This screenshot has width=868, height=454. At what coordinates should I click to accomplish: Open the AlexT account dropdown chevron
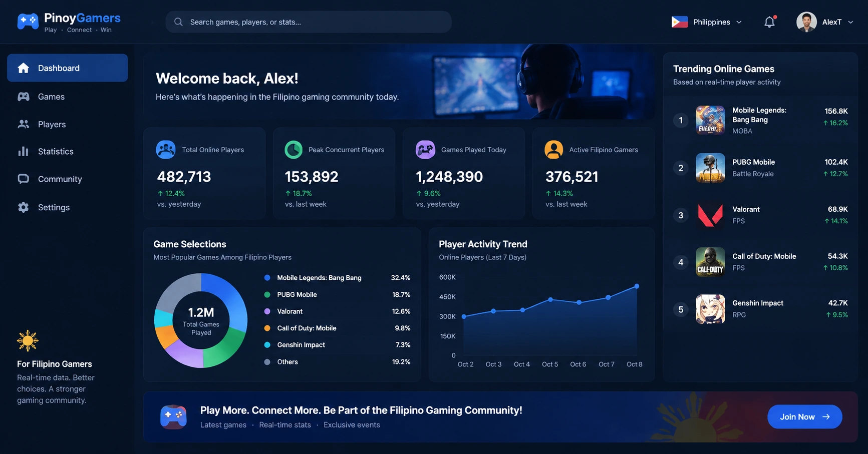[x=850, y=22]
